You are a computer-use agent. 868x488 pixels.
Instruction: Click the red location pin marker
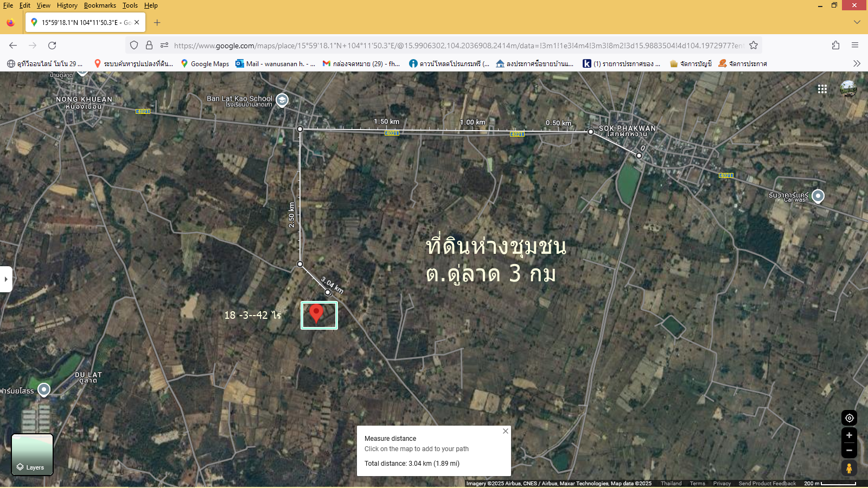click(316, 313)
